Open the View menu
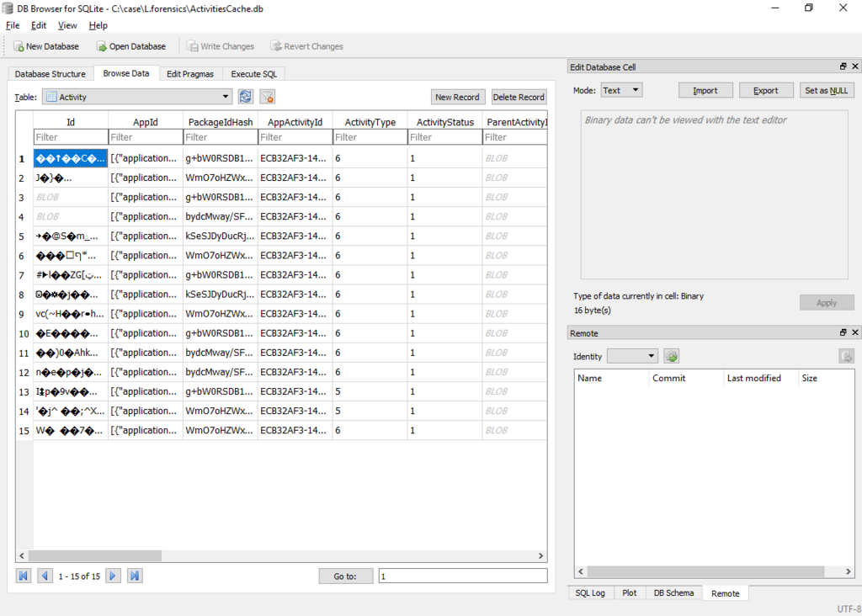The height and width of the screenshot is (616, 862). pyautogui.click(x=67, y=25)
